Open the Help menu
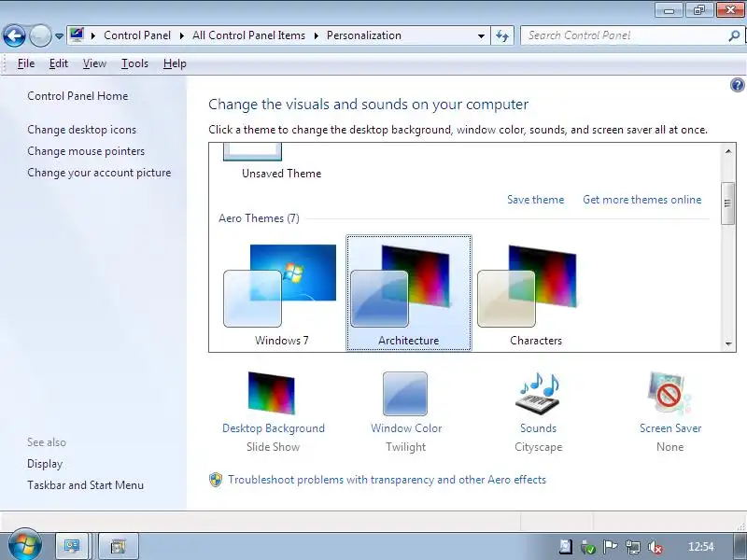 coord(175,63)
